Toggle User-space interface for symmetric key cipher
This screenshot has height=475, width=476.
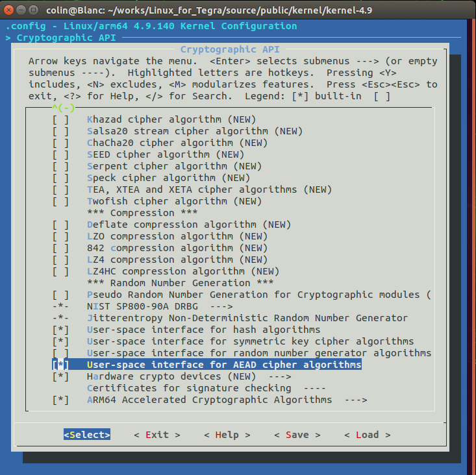point(60,341)
